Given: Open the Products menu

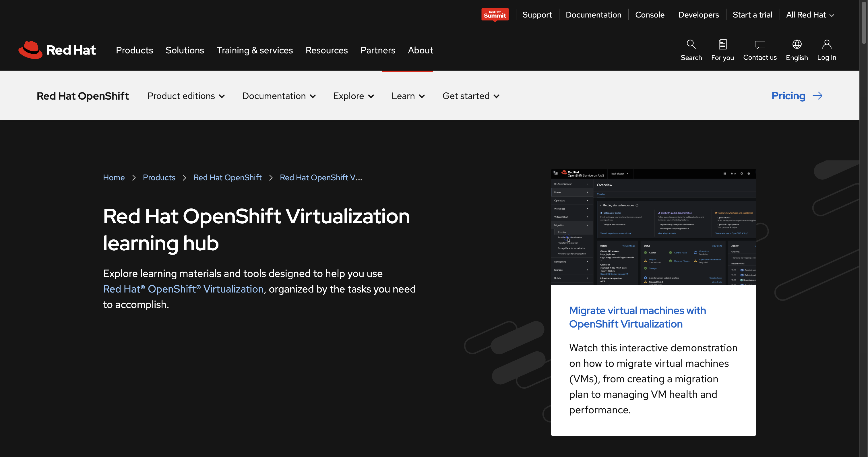Looking at the screenshot, I should (134, 50).
